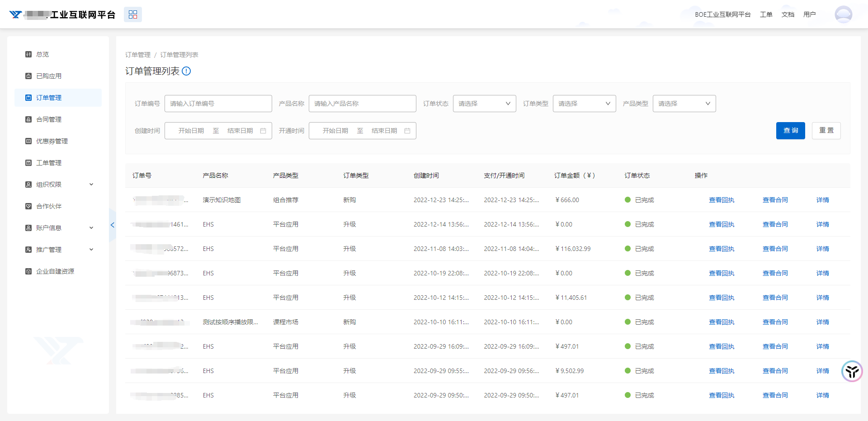Open 文档 in top navigation

(788, 14)
